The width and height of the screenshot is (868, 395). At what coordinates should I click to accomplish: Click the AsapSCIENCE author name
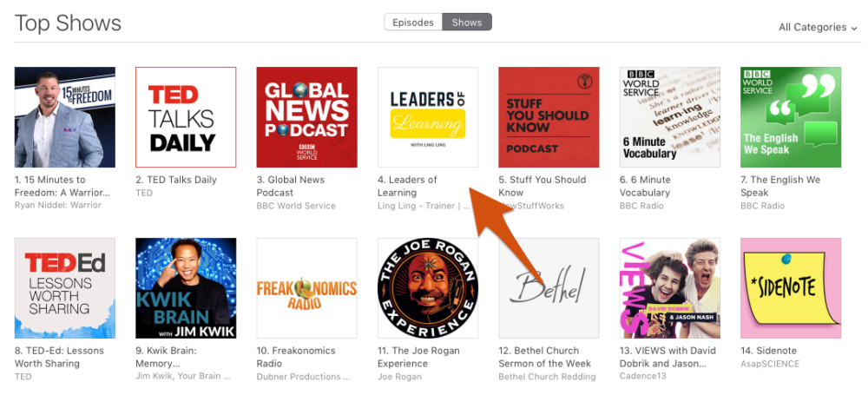click(x=770, y=364)
